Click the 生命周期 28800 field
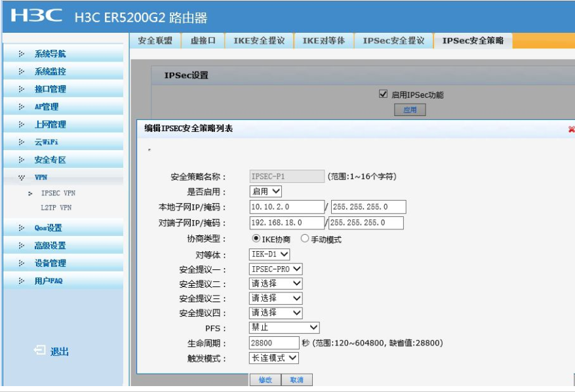 [274, 343]
